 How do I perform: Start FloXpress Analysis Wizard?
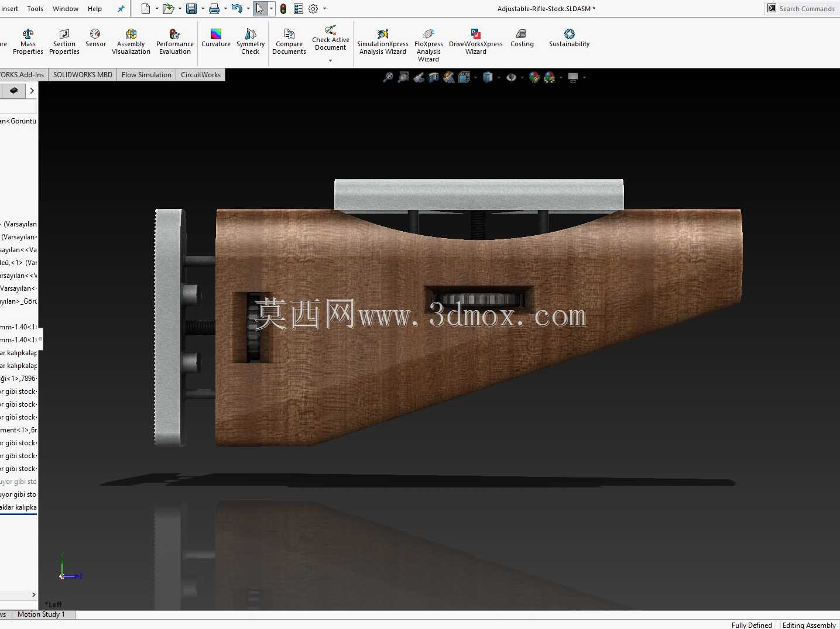click(428, 45)
